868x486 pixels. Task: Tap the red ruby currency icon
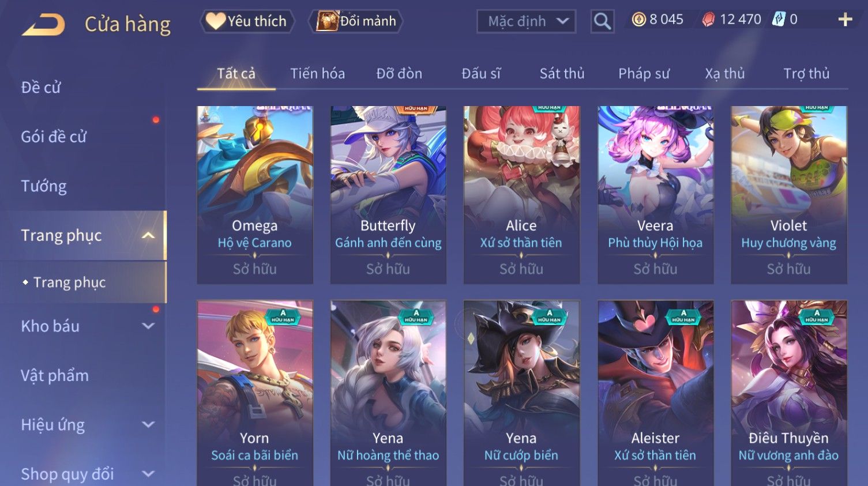click(708, 20)
